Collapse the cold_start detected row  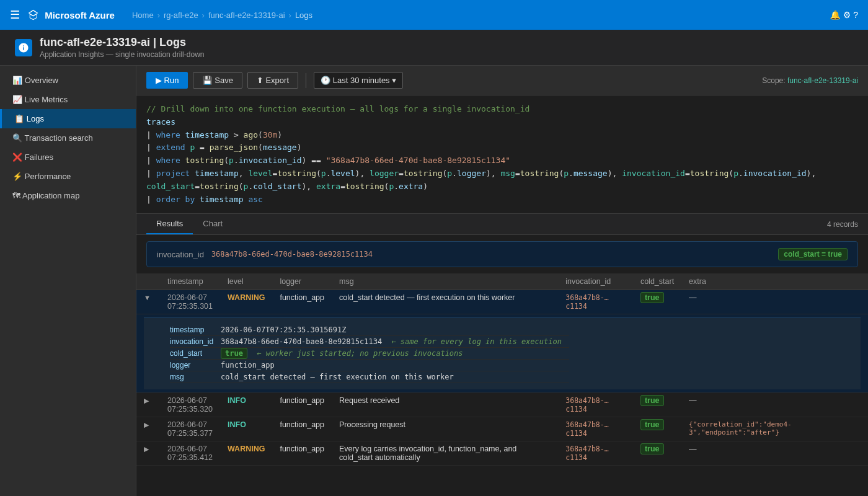(147, 298)
